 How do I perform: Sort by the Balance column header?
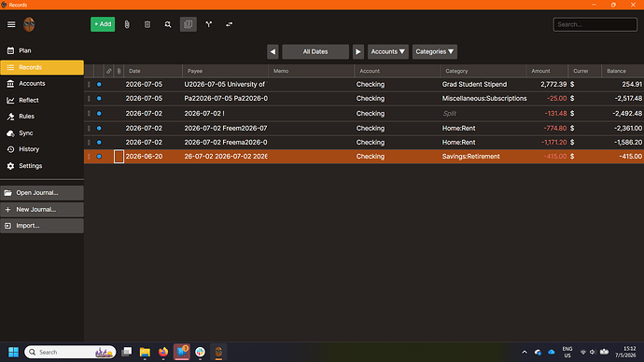(623, 71)
